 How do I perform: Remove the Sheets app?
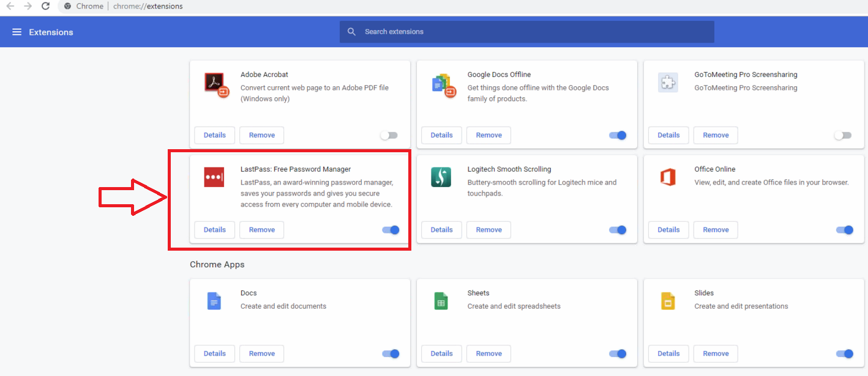(x=488, y=353)
